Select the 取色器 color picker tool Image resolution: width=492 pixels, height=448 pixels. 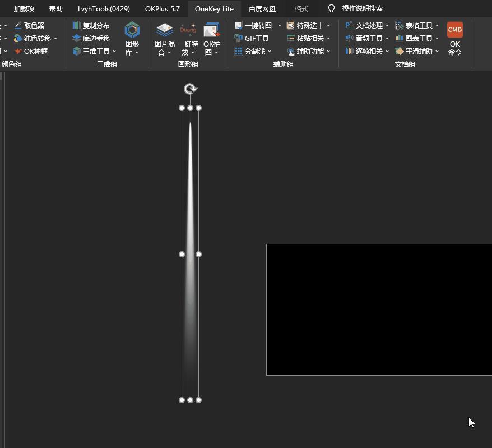[29, 25]
